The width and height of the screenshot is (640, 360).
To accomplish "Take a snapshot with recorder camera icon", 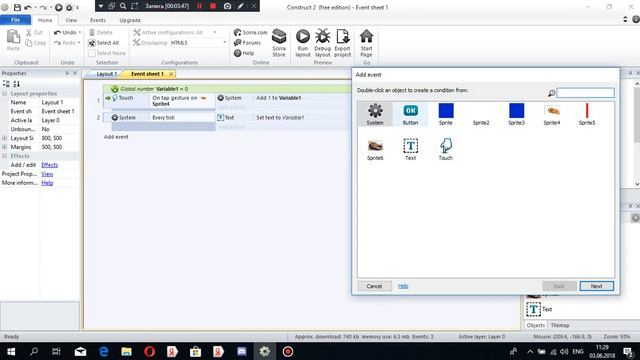I will coord(227,6).
